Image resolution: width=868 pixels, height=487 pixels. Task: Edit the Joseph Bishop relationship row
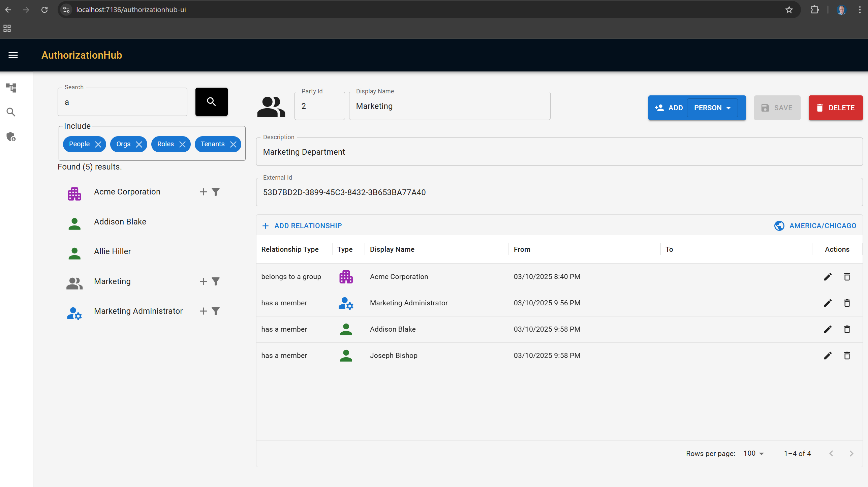(x=828, y=356)
